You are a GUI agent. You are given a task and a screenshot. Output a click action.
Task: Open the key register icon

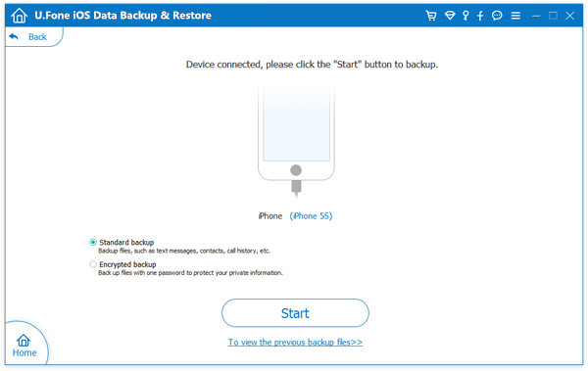[465, 16]
